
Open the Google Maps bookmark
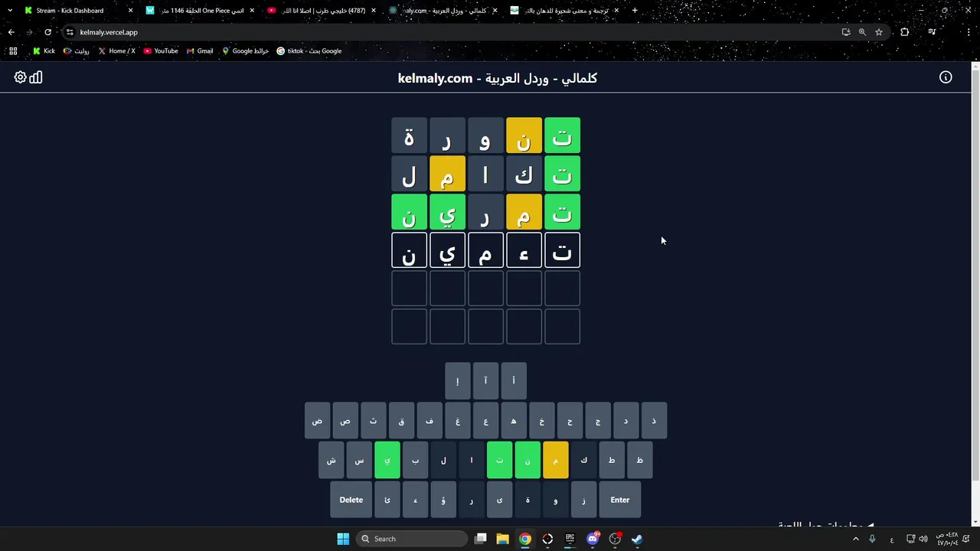pos(245,51)
